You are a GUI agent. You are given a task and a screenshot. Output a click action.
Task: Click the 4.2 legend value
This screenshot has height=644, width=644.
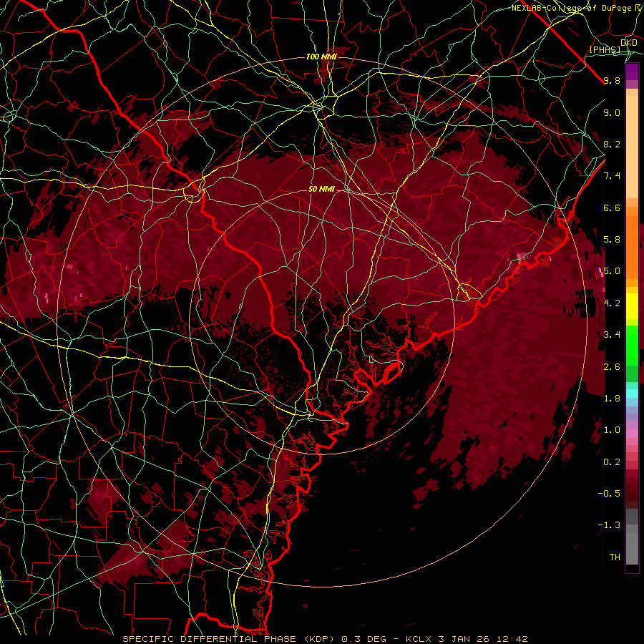pyautogui.click(x=612, y=303)
